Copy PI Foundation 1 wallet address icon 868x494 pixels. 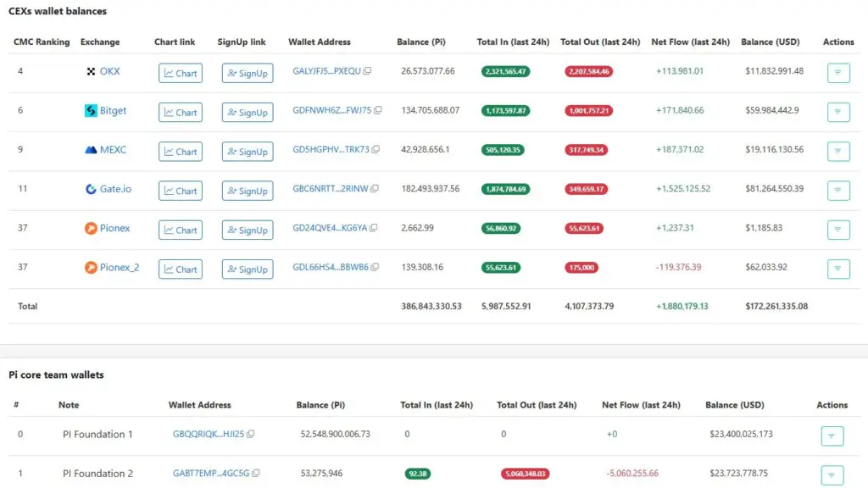point(251,435)
